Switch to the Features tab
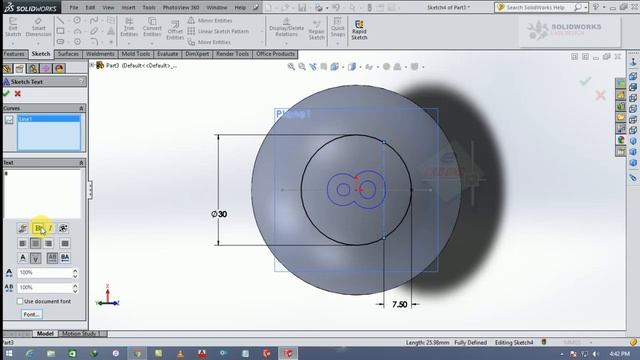The height and width of the screenshot is (360, 640). click(15, 54)
